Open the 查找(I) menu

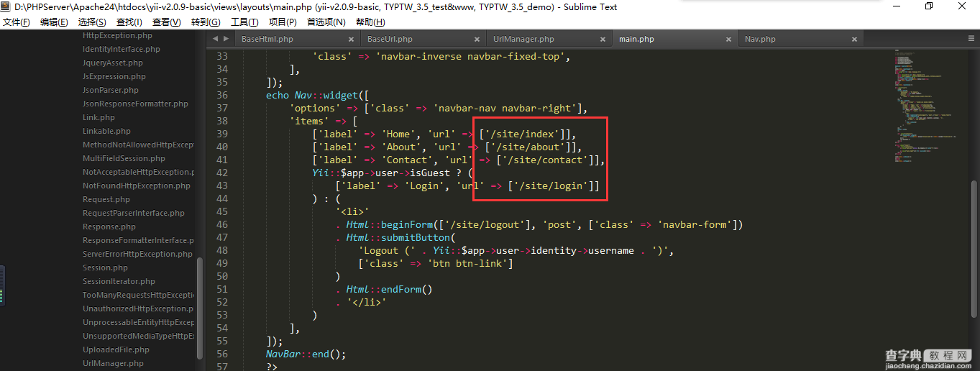[x=129, y=22]
